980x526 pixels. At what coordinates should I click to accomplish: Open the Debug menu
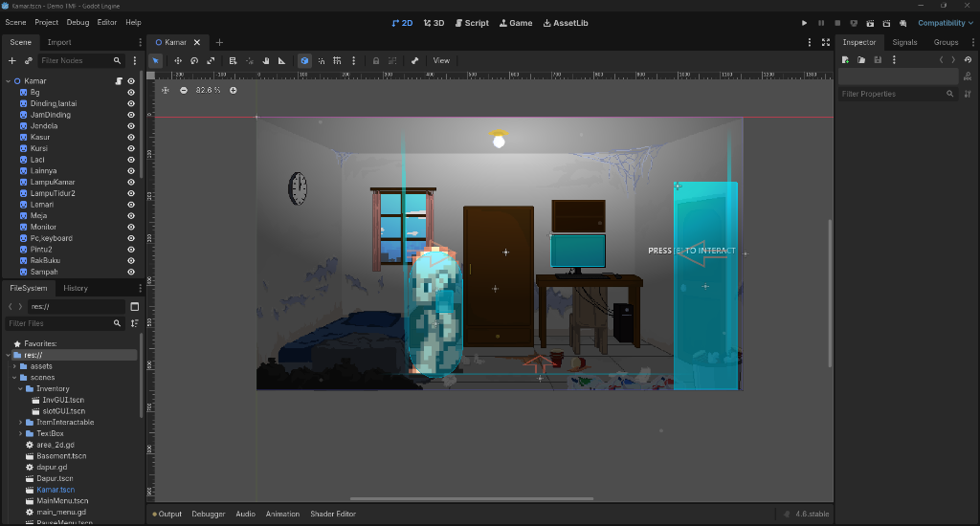[x=78, y=22]
